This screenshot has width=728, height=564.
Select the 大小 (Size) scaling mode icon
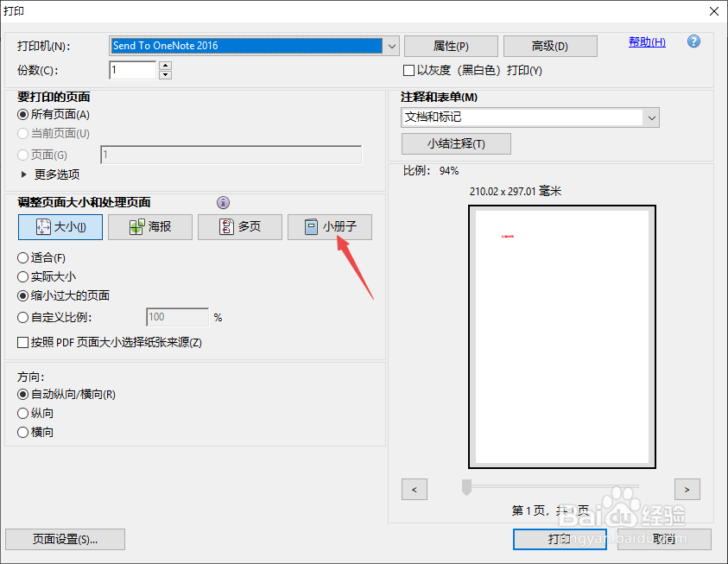60,227
